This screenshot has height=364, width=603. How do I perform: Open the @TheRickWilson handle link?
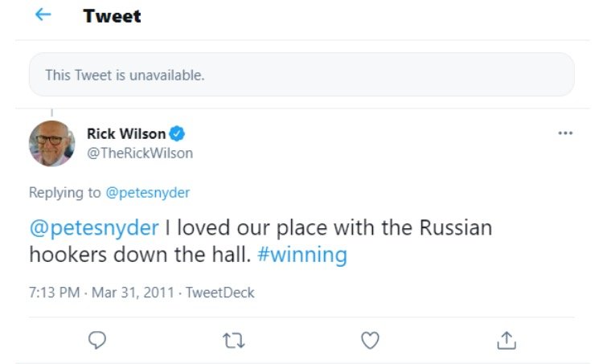click(140, 153)
